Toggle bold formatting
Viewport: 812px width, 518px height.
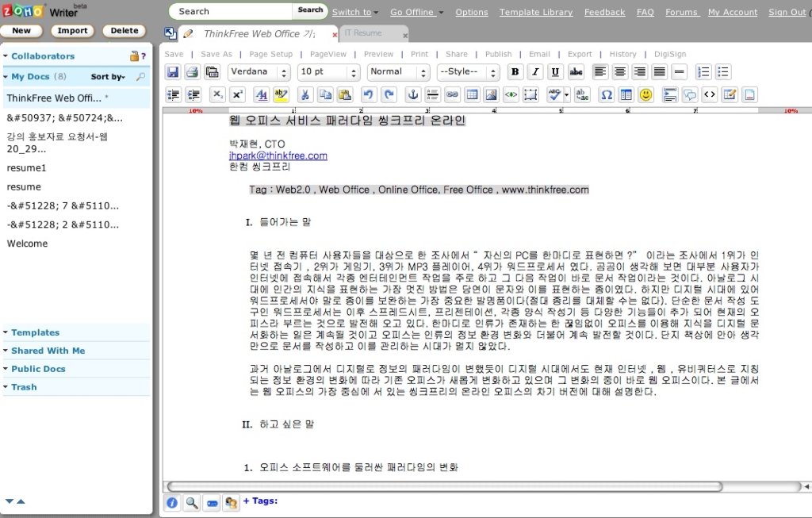pos(515,72)
